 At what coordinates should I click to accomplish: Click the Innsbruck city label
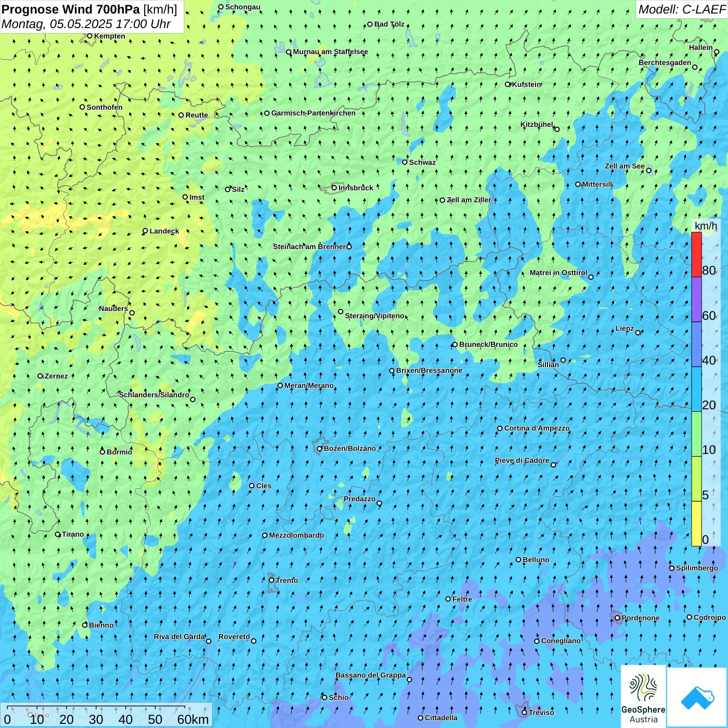356,188
